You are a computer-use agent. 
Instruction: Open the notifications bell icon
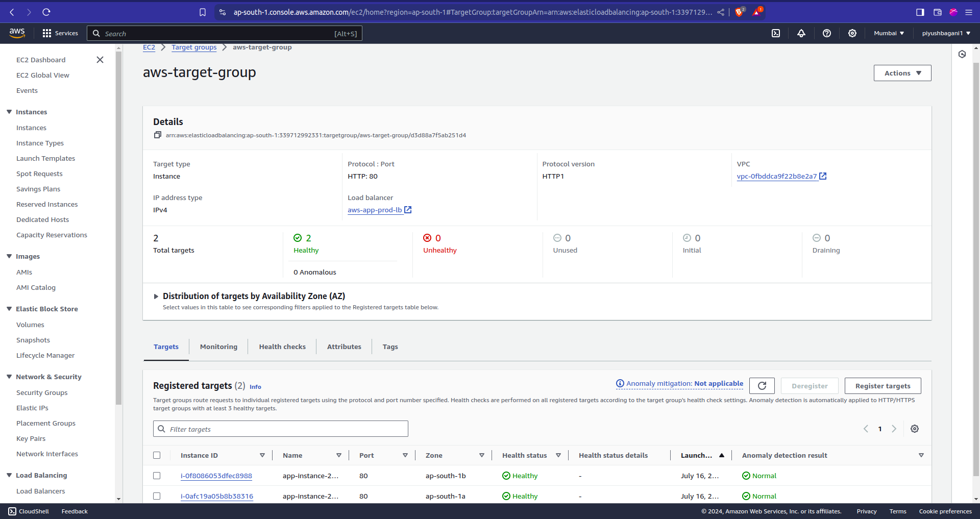[801, 33]
